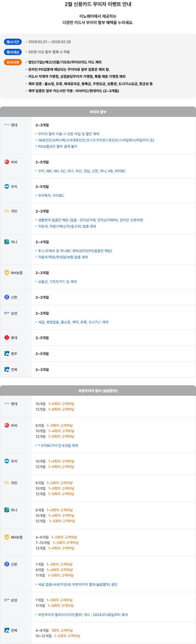Viewport: 196px width, 644px height.
Task: Click the Samsung Card logo in the 부분무이자 할부 table
Action: point(7,600)
